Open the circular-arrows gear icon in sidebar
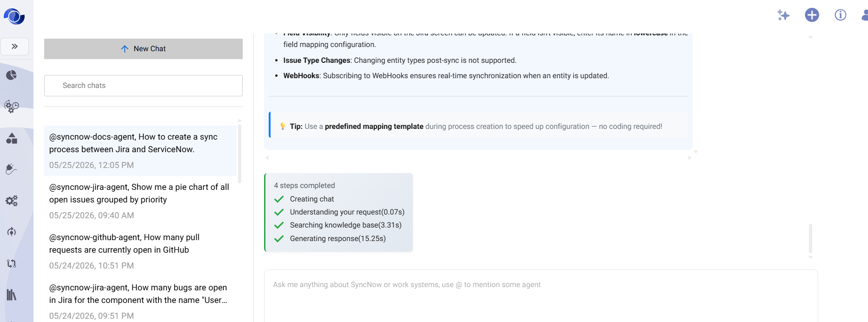This screenshot has width=868, height=322. click(12, 232)
